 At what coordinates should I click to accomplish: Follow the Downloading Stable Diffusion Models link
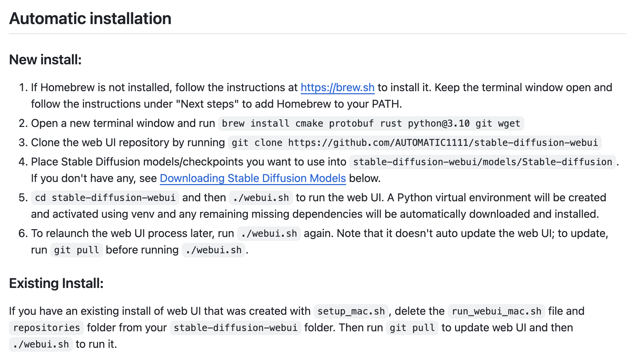click(253, 179)
